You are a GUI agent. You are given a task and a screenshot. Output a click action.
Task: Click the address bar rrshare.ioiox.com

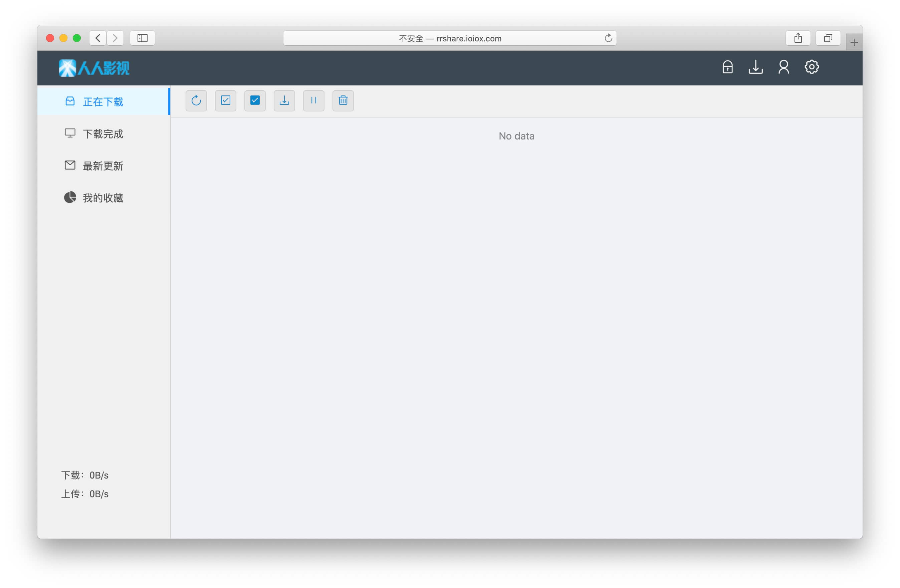tap(450, 38)
